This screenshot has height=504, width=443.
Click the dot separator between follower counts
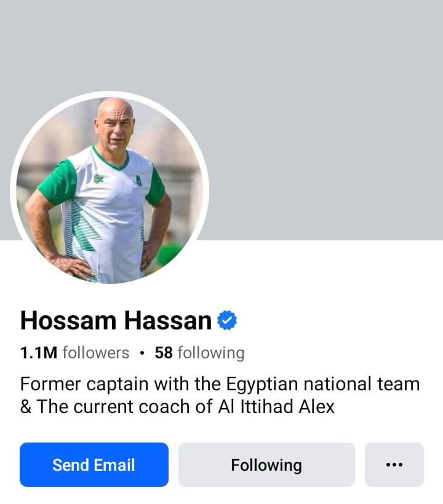pyautogui.click(x=142, y=353)
